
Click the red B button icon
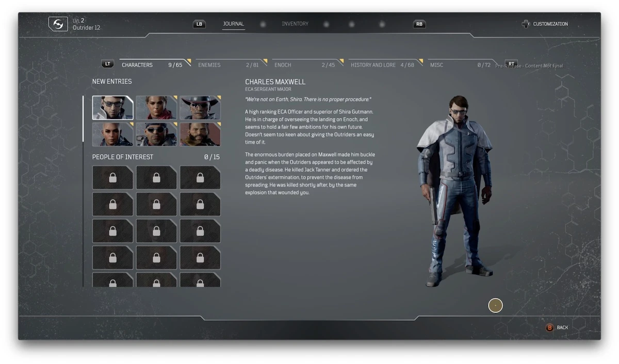click(x=549, y=327)
